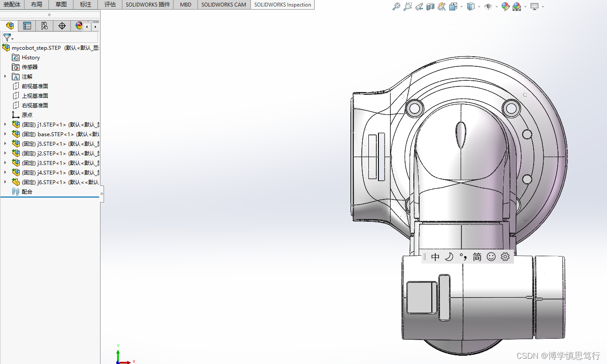Select the 传感器 folder
The height and width of the screenshot is (364, 607).
tap(25, 67)
